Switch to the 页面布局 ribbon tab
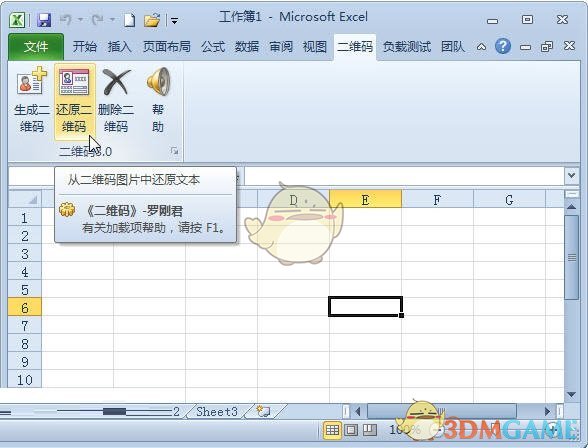588x448 pixels. coord(166,47)
